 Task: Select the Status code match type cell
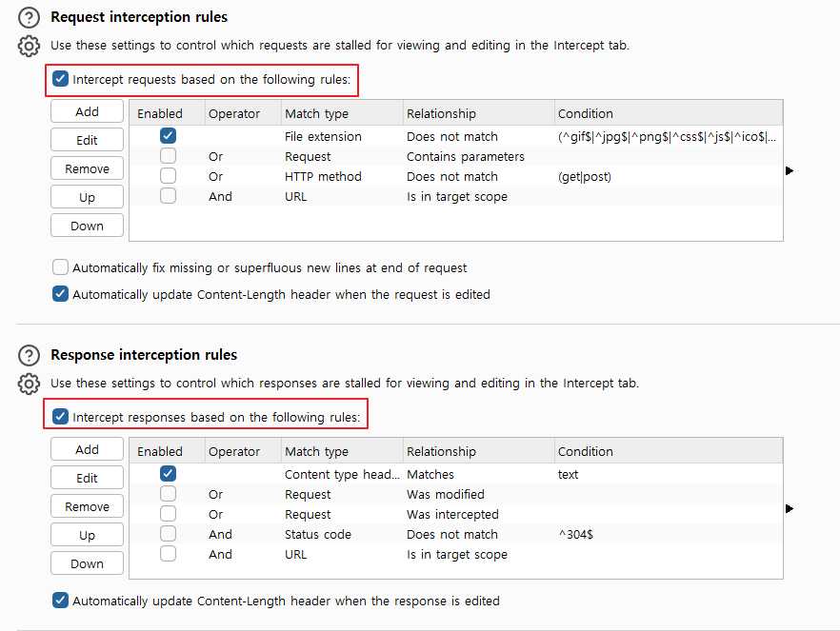click(342, 534)
